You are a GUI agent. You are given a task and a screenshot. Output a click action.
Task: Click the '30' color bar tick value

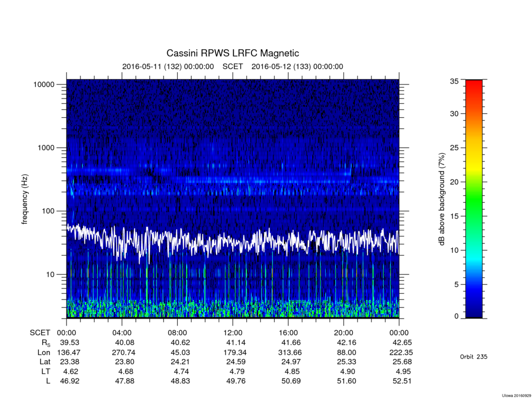click(454, 114)
